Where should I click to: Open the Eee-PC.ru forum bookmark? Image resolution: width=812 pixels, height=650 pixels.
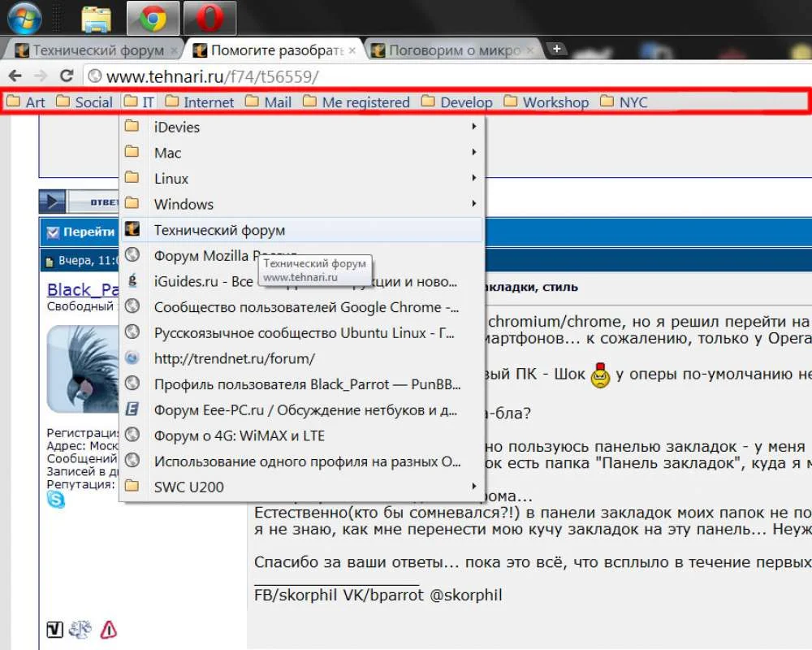[301, 410]
